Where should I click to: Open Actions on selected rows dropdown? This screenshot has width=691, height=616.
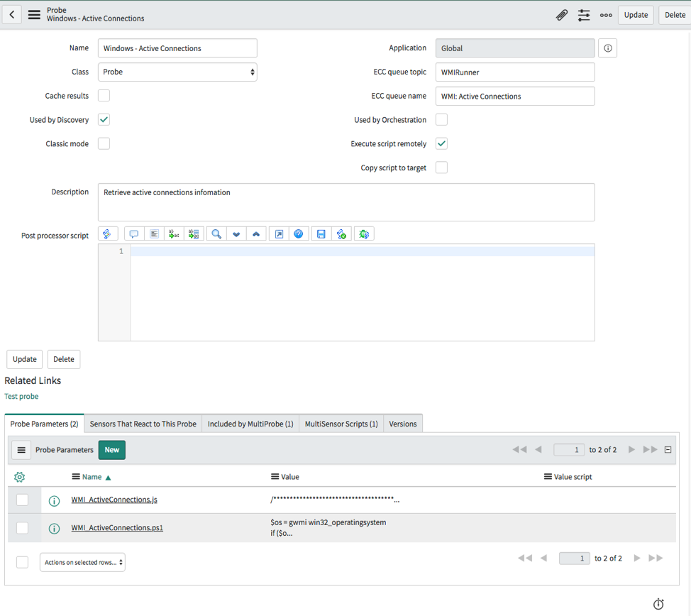click(x=82, y=562)
